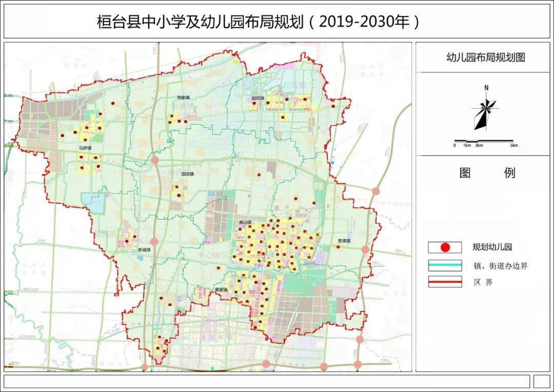Click the north arrow compass rose

[x=485, y=110]
